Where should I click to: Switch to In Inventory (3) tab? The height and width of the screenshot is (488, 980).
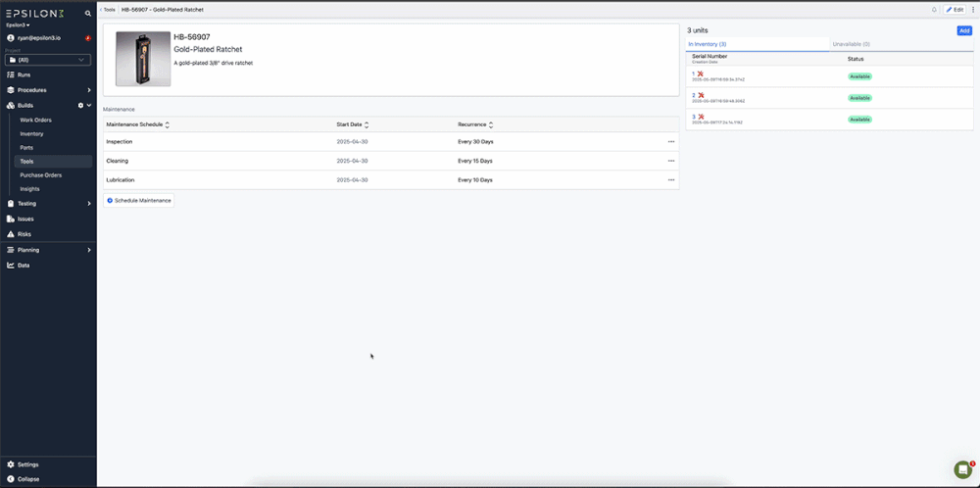click(x=758, y=44)
